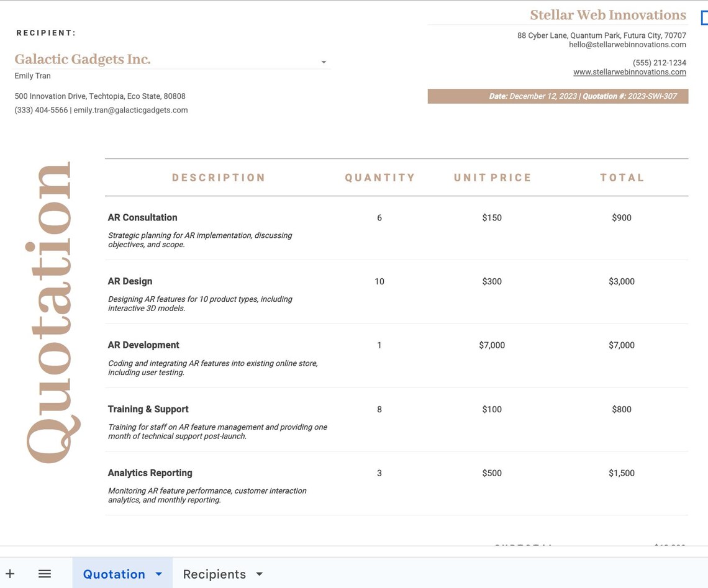Open the Quotation tab dropdown arrow

click(x=158, y=574)
